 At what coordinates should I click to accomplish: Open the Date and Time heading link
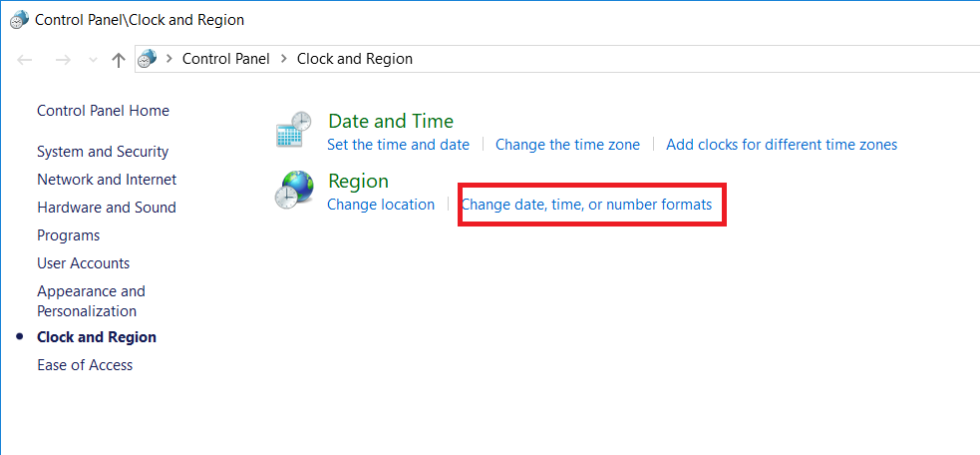coord(391,121)
